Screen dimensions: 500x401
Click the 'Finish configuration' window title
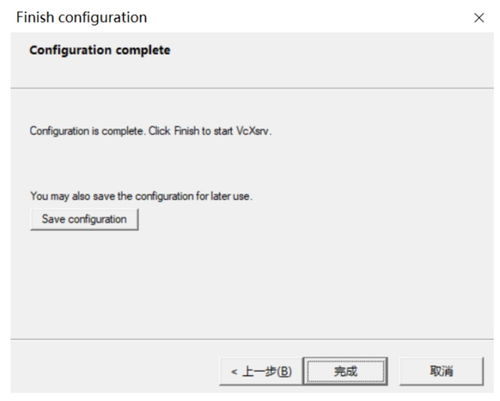point(82,17)
